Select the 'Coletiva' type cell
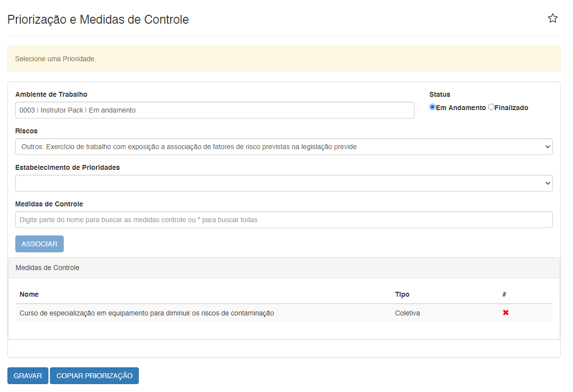Screen dimensions: 573x392 (x=408, y=313)
